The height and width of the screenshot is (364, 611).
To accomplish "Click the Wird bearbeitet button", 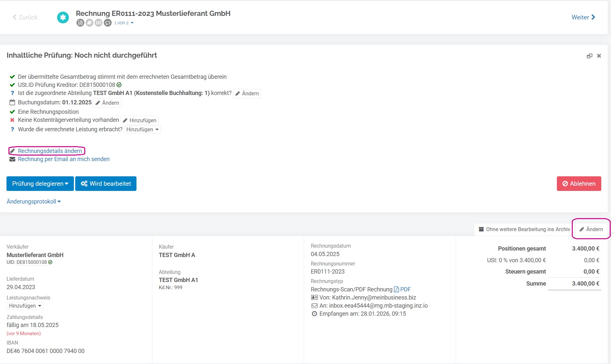I will tap(106, 183).
